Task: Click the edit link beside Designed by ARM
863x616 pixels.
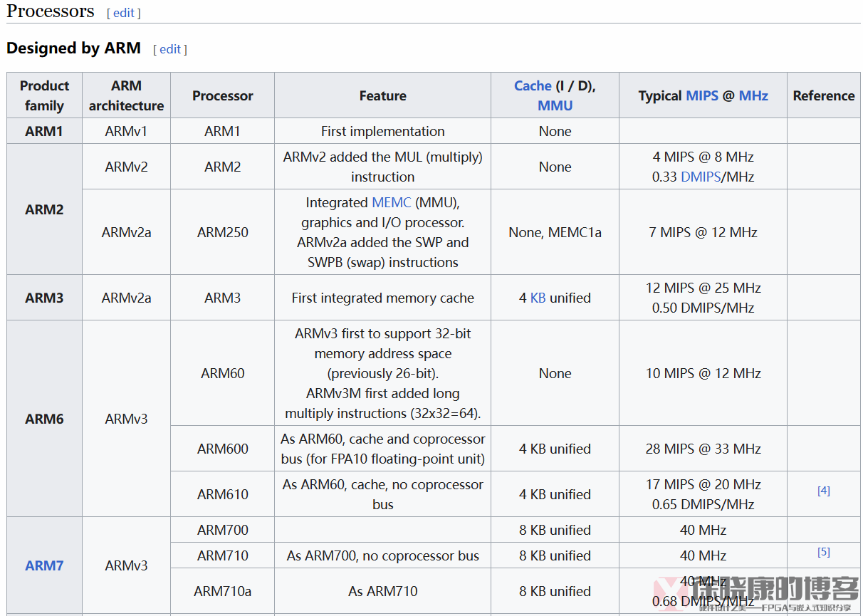Action: (170, 49)
